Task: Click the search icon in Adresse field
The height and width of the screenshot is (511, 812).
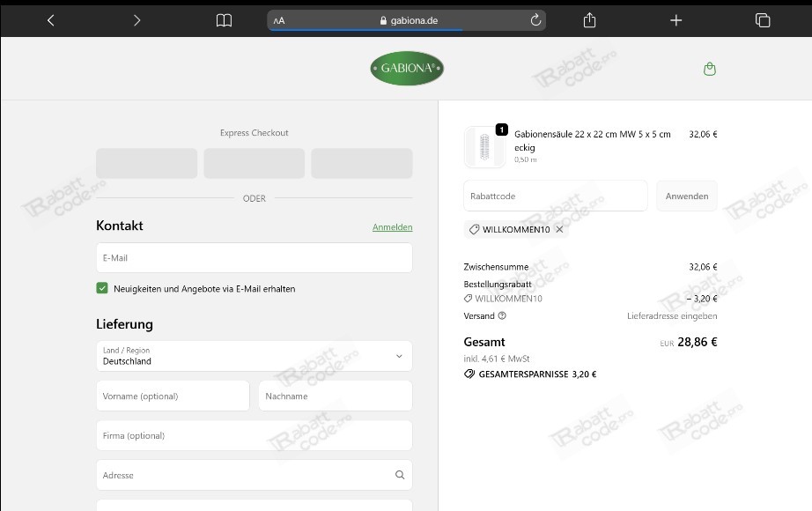Action: [x=400, y=475]
